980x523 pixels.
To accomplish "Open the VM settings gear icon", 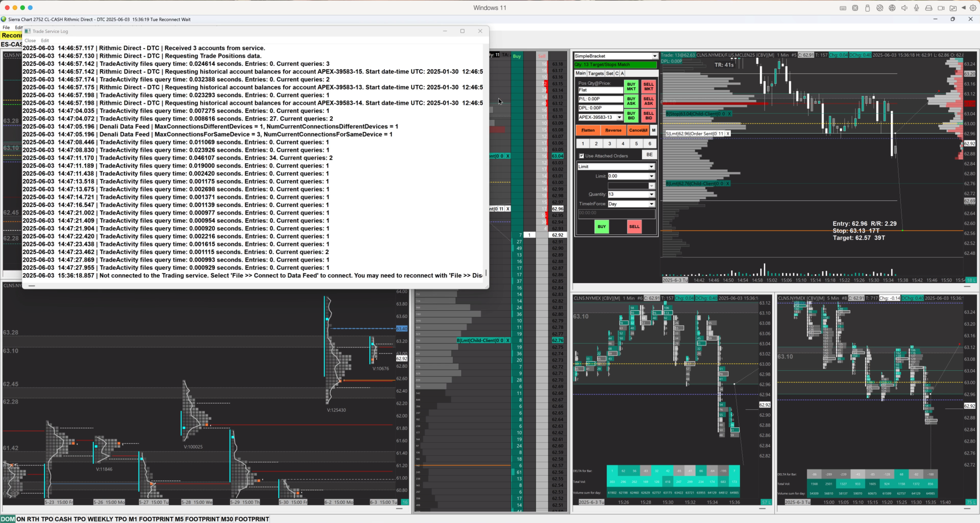I will 973,8.
